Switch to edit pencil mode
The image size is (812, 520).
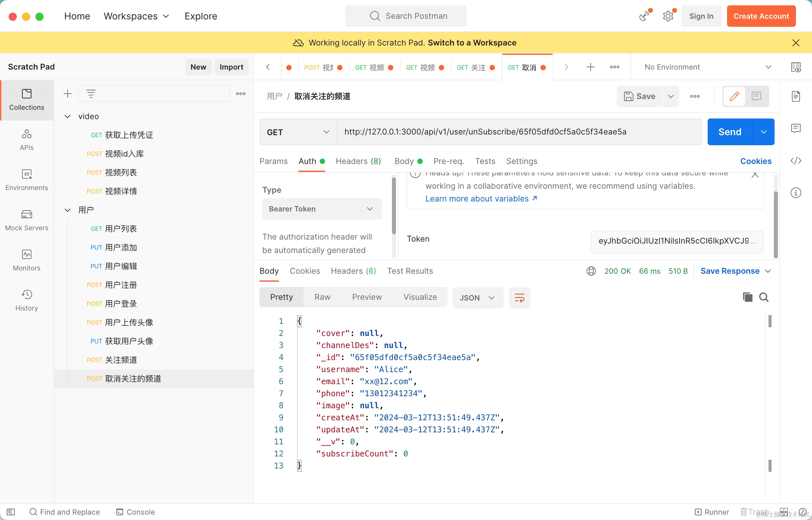[734, 96]
